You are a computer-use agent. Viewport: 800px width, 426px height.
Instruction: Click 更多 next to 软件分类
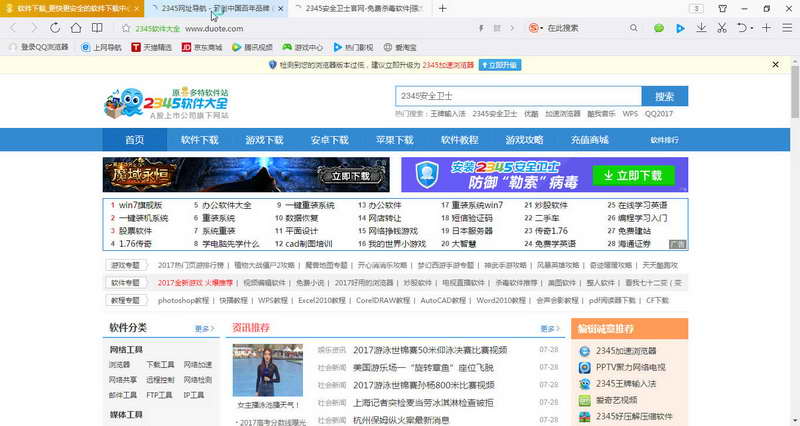coord(204,329)
